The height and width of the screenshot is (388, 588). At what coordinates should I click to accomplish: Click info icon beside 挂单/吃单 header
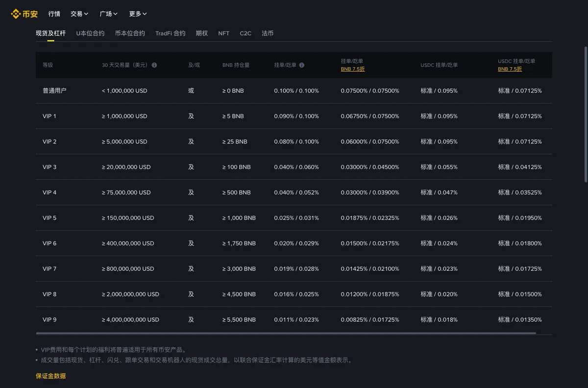point(302,65)
